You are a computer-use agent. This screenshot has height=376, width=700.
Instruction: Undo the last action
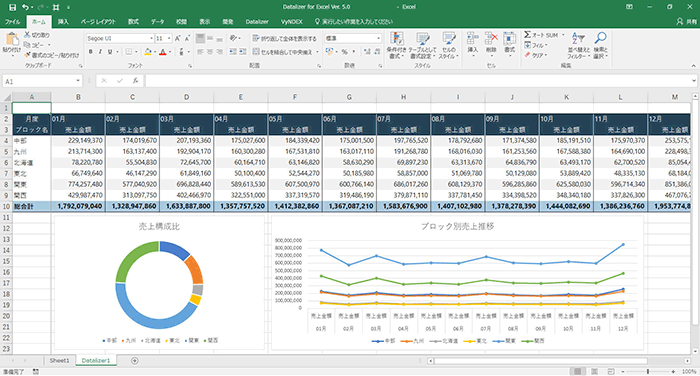click(25, 7)
